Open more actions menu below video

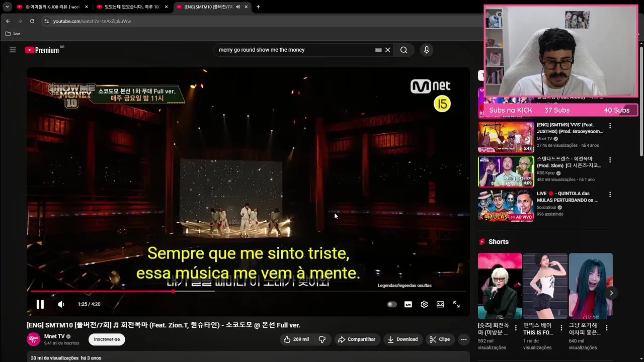(464, 339)
